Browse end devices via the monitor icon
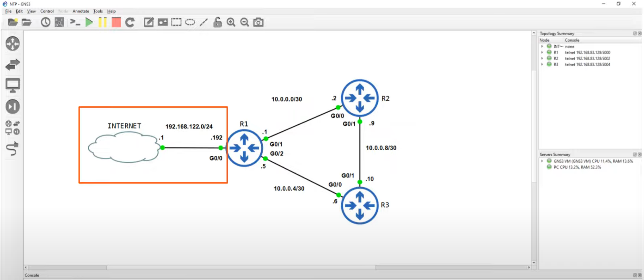Viewport: 644px width, 280px height. point(13,85)
